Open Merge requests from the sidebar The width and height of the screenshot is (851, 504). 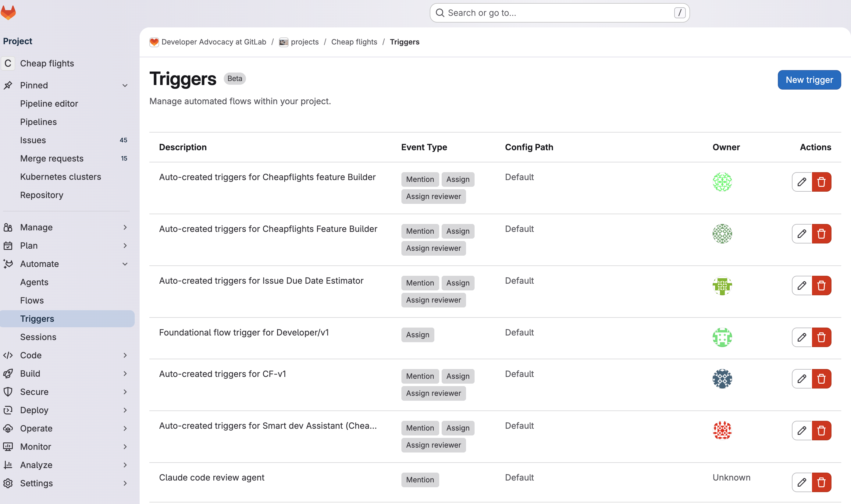(x=52, y=158)
